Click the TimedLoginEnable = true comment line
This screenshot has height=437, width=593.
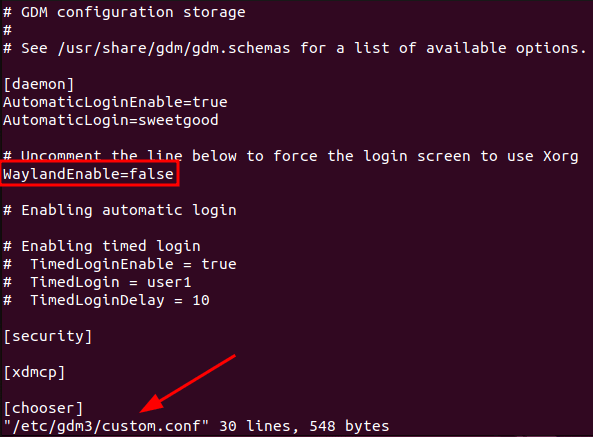coord(120,264)
